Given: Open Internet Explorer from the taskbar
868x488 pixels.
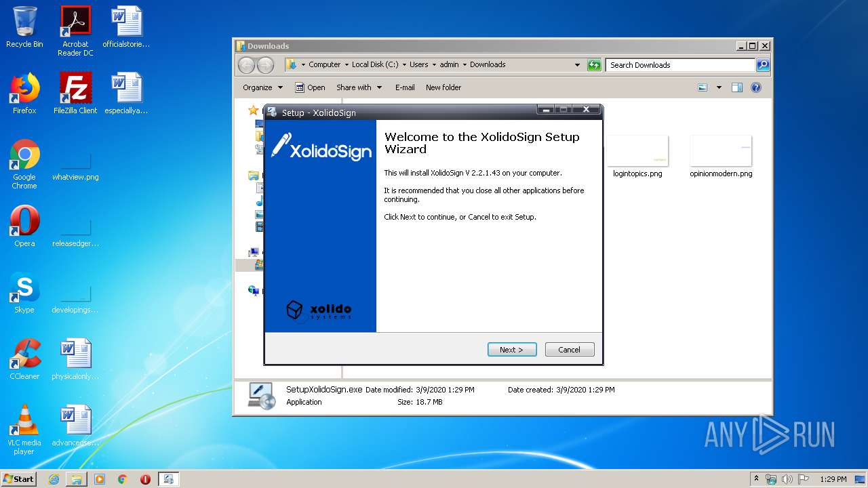Looking at the screenshot, I should click(54, 479).
